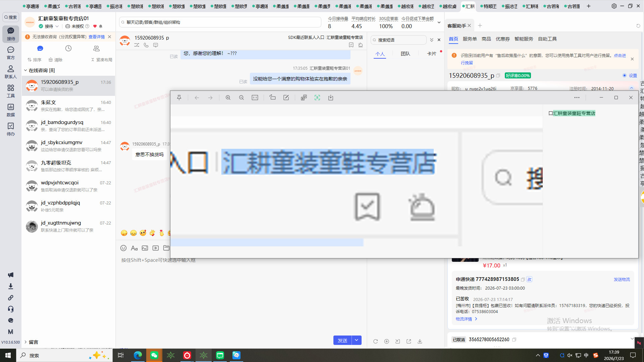Expand the today's statistics dropdown arrow
Screen dimensions: 644x362
tap(439, 22)
